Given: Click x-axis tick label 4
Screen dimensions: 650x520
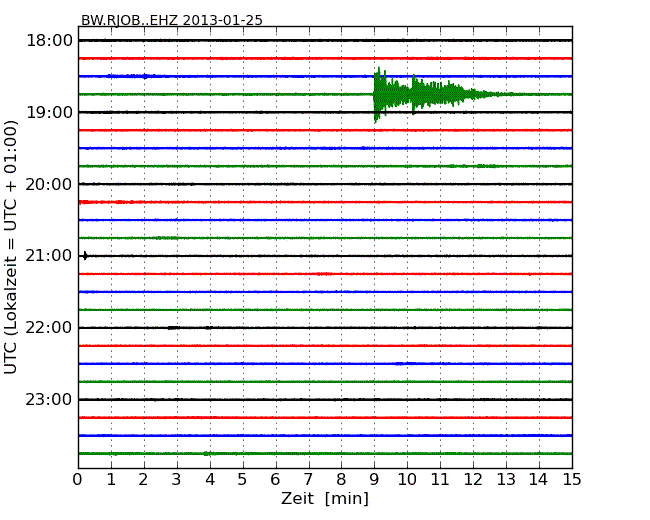Looking at the screenshot, I should (x=210, y=479).
